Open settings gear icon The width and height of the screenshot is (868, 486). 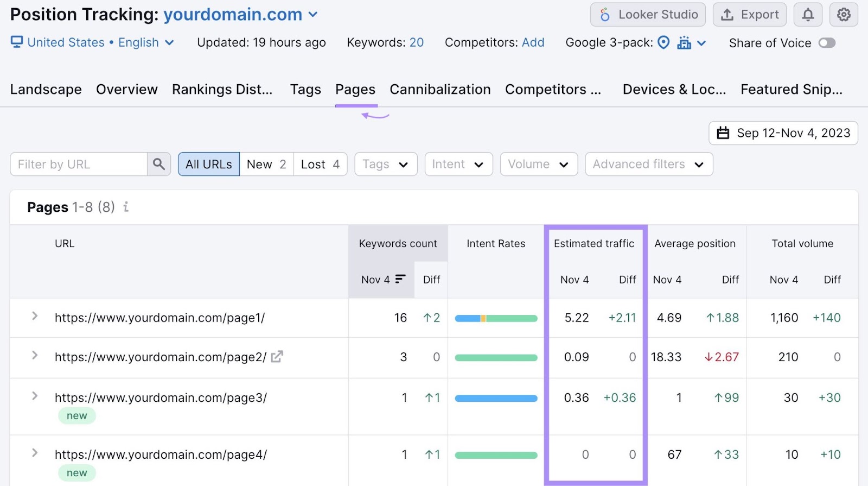tap(844, 15)
